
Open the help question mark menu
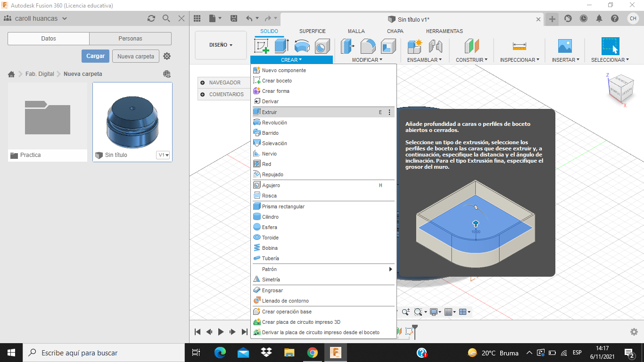(615, 18)
